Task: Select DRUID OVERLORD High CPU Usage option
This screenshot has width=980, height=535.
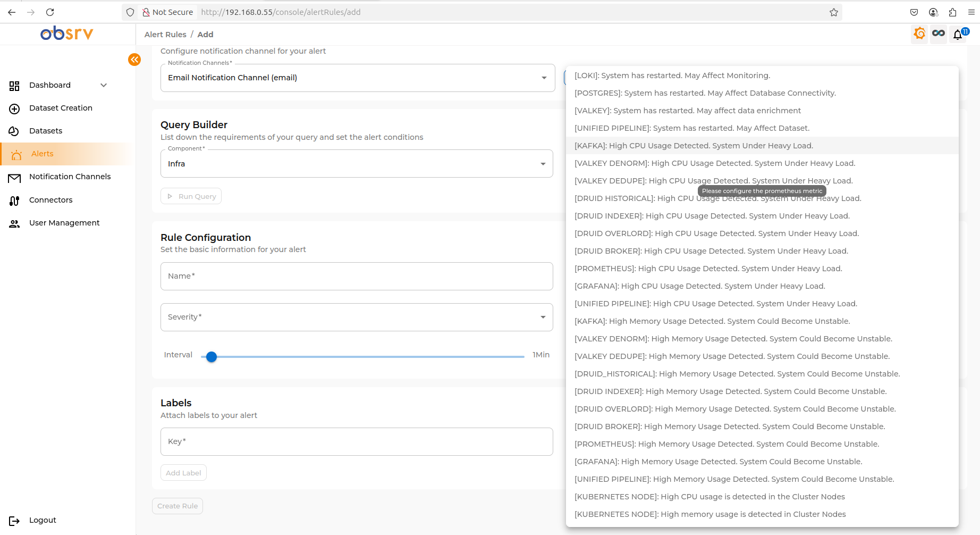Action: (762, 233)
